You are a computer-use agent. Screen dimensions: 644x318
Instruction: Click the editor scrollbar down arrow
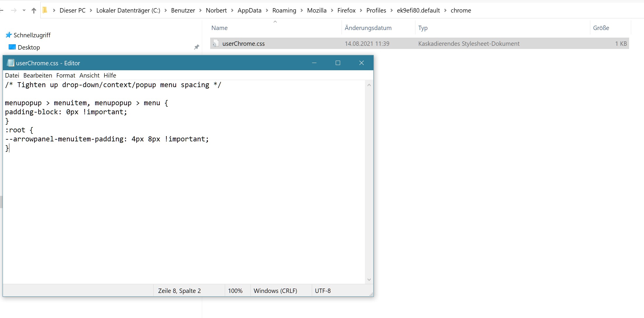click(369, 280)
